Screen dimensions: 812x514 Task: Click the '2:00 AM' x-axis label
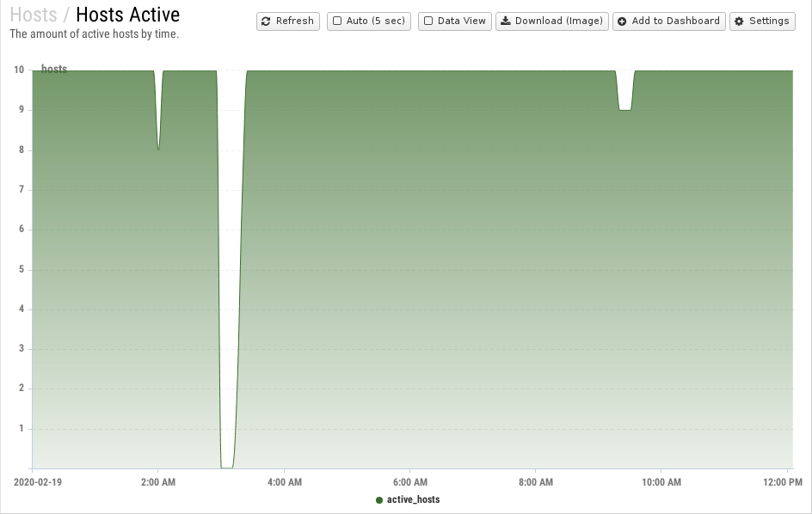(x=158, y=482)
